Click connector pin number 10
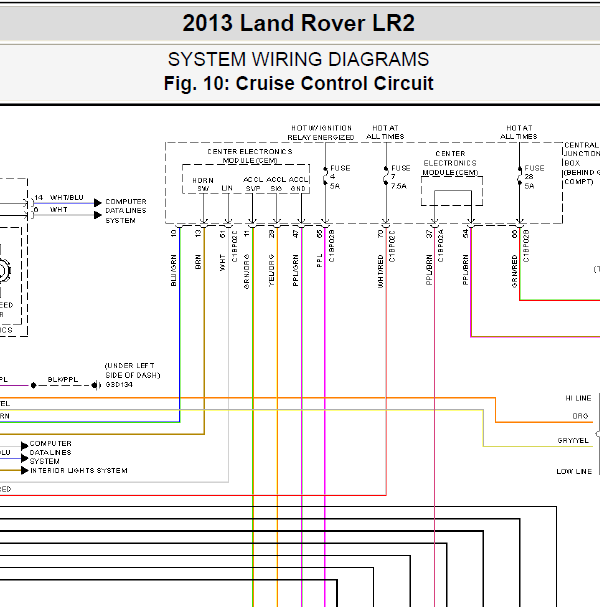 click(x=173, y=233)
